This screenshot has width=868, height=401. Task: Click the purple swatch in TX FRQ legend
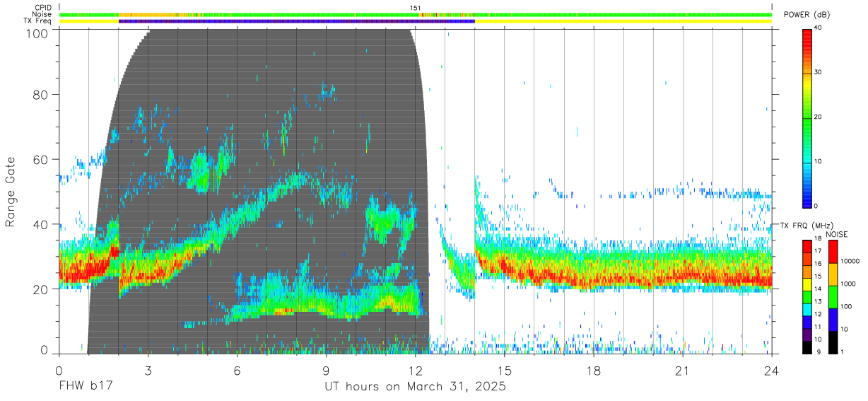[x=807, y=334]
